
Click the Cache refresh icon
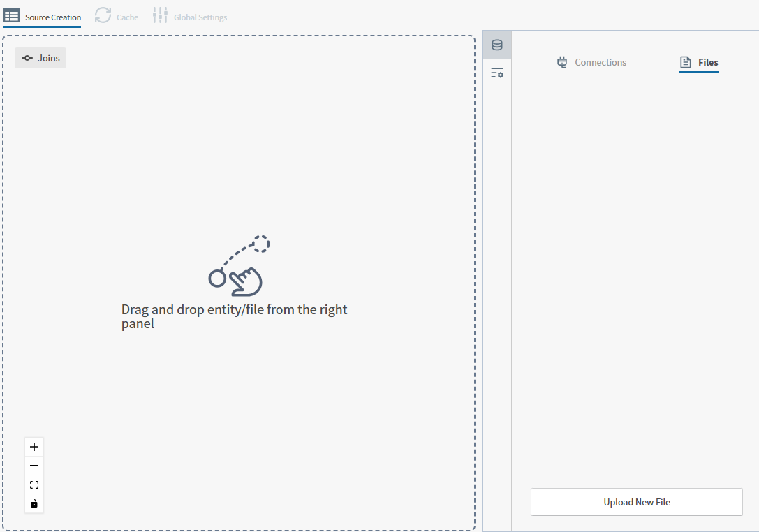pos(103,15)
